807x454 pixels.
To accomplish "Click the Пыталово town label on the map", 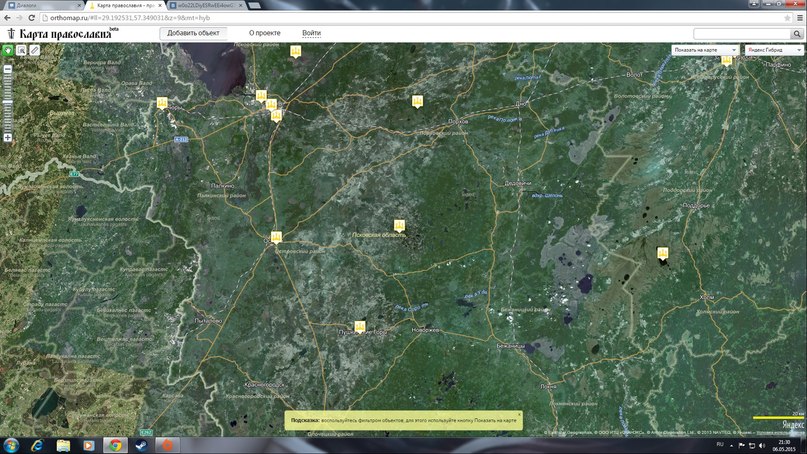I will point(208,320).
